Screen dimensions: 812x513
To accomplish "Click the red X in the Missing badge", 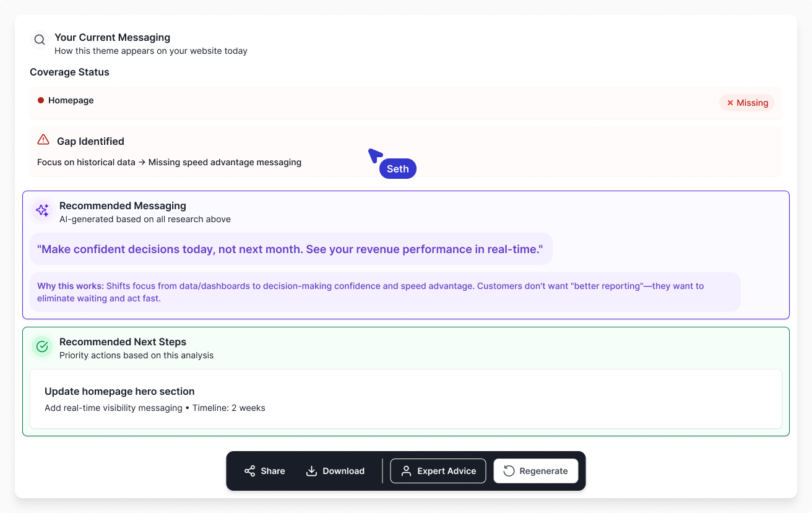I will 730,103.
